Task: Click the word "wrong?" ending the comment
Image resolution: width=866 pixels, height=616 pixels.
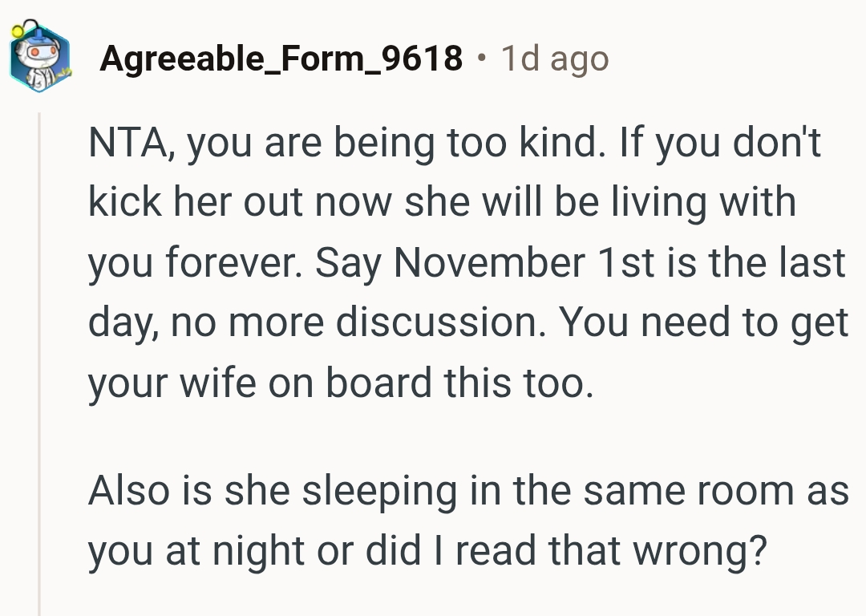Action: tap(698, 550)
